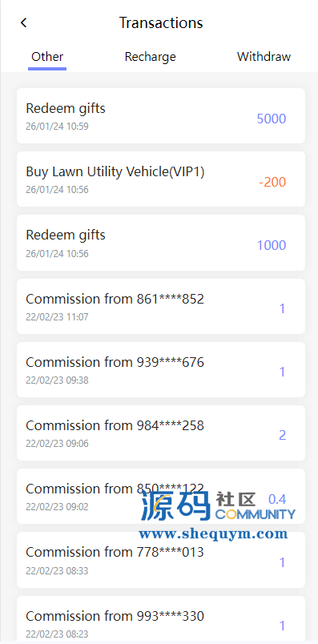This screenshot has width=318, height=644.
Task: Open Commission from 993****330 entry
Action: (x=161, y=618)
